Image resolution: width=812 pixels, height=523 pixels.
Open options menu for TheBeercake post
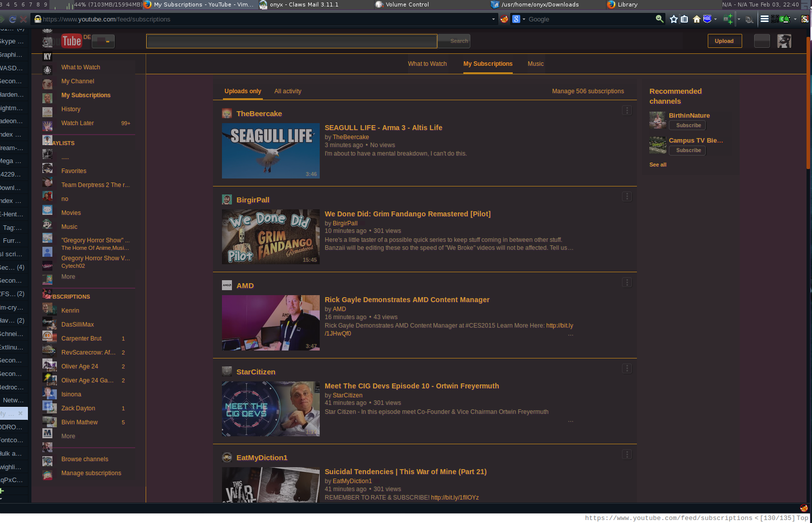pyautogui.click(x=627, y=110)
